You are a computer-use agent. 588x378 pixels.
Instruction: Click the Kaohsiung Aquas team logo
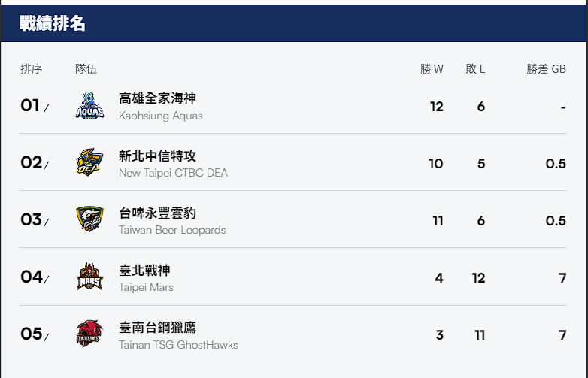click(x=89, y=106)
